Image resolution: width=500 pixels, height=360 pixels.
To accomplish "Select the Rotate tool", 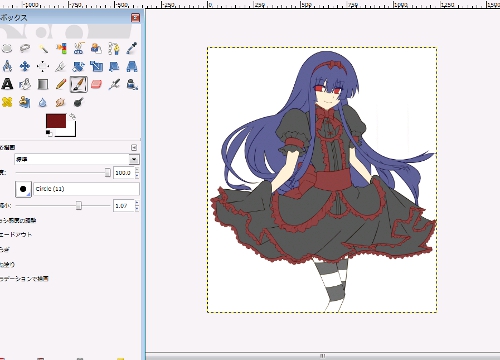I will point(79,66).
